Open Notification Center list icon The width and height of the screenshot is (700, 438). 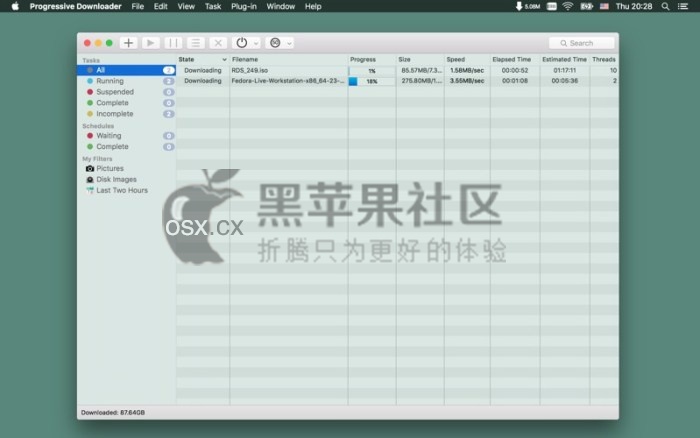tap(683, 6)
